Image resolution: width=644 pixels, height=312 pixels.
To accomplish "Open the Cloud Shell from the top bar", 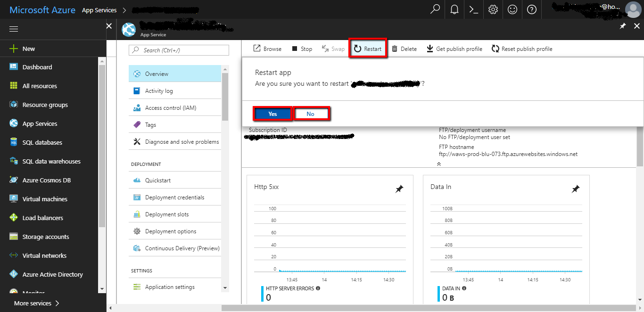I will 473,9.
